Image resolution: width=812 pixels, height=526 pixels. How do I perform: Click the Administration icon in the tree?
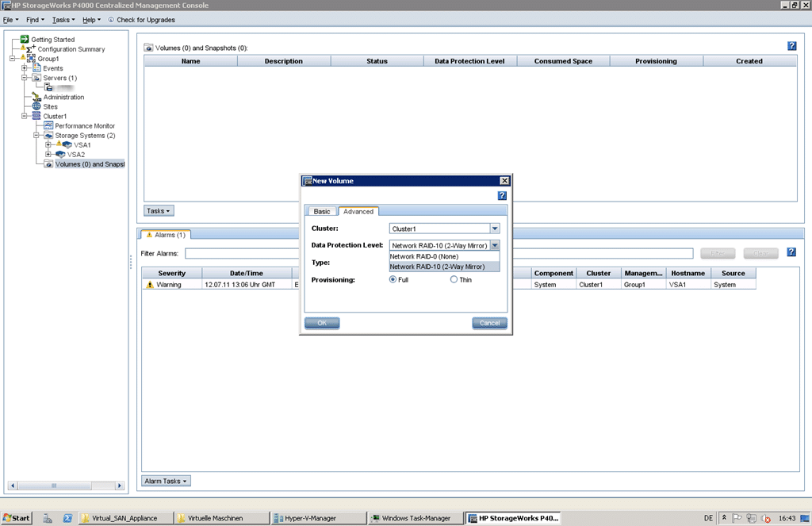point(36,97)
